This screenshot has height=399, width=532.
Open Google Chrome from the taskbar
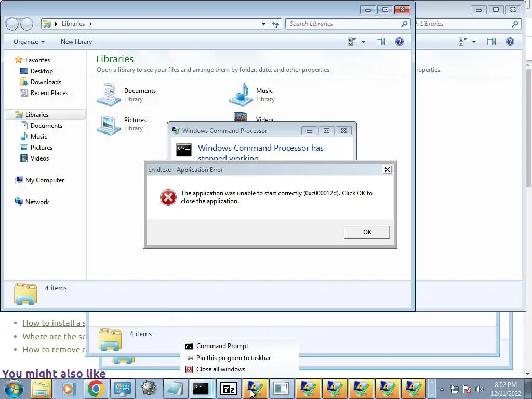pos(96,389)
